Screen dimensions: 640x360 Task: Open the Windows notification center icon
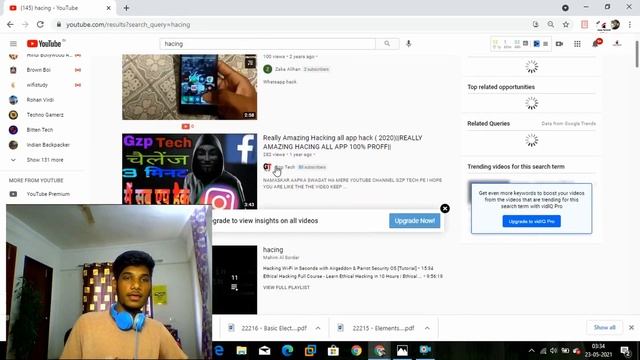[625, 351]
